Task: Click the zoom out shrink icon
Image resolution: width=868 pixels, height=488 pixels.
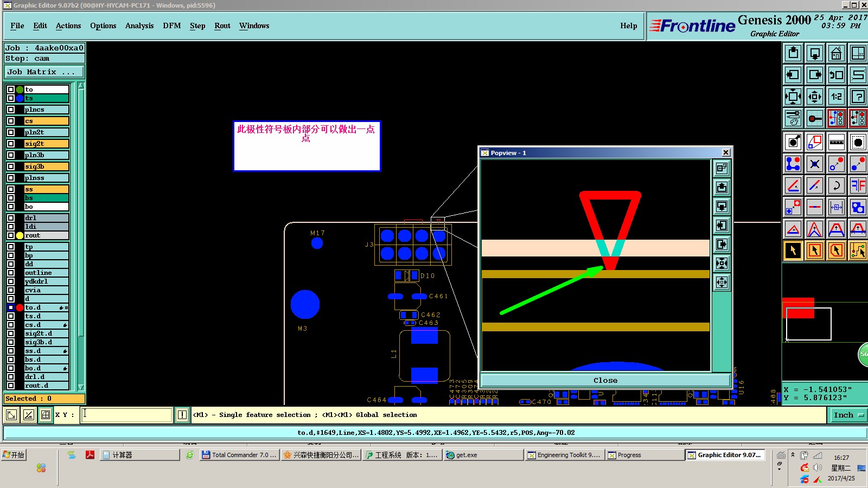Action: (815, 97)
